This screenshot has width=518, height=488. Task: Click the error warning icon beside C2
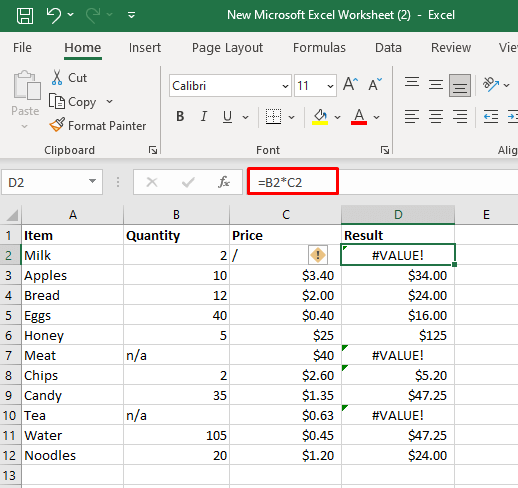click(x=318, y=255)
